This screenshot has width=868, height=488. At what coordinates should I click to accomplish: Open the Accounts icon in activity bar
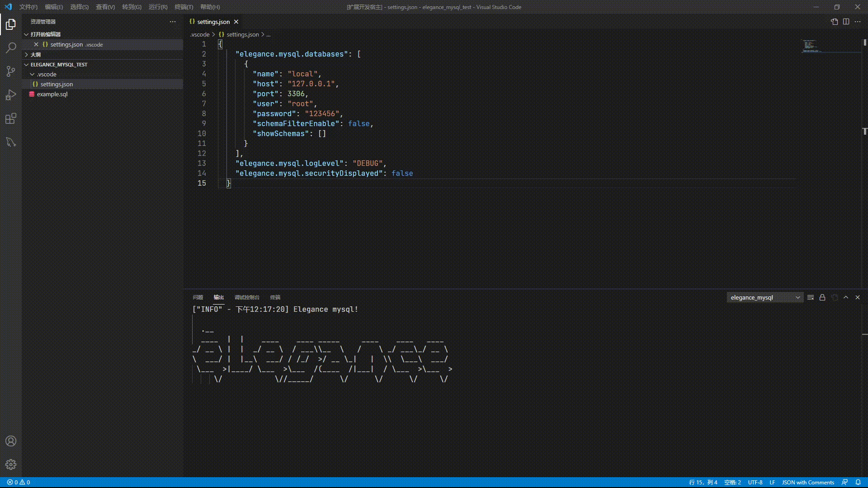click(x=11, y=441)
